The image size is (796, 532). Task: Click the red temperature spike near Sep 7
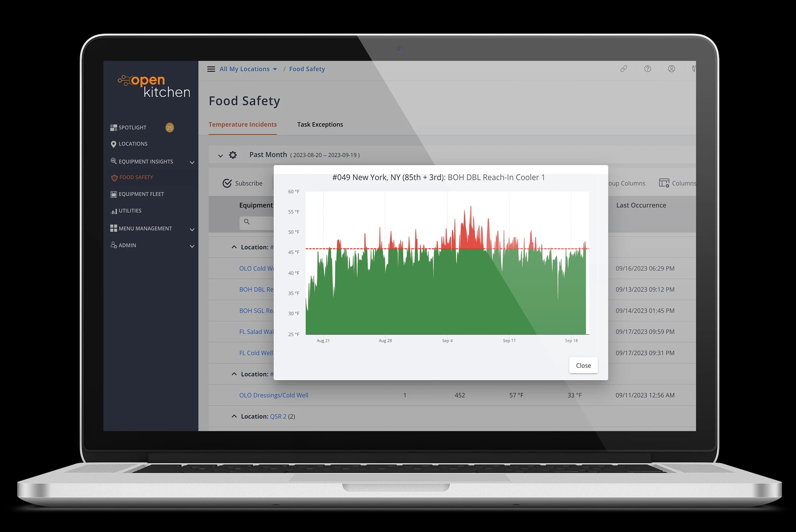pos(471,227)
